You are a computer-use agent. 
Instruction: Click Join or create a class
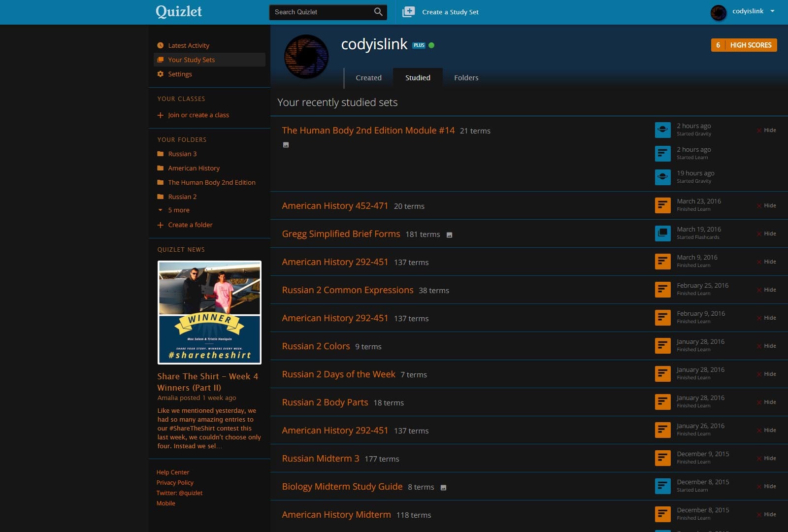point(198,115)
